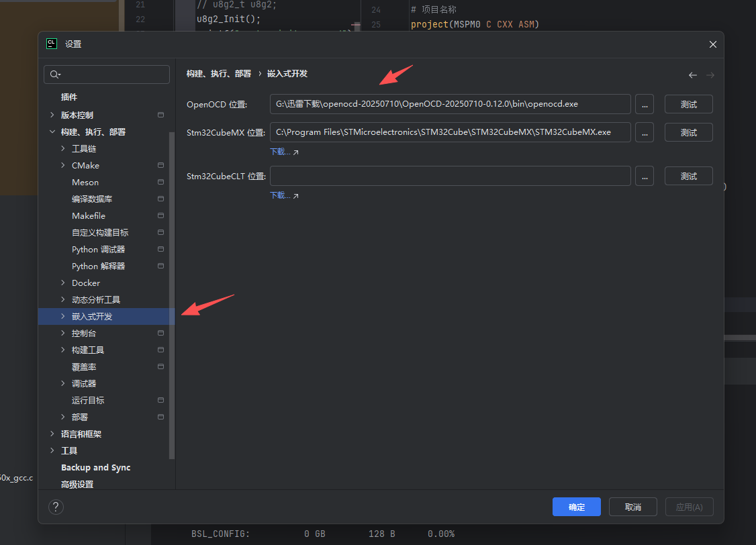The height and width of the screenshot is (545, 756).
Task: Test the Stm32CubeMX location with 测试
Action: (688, 132)
